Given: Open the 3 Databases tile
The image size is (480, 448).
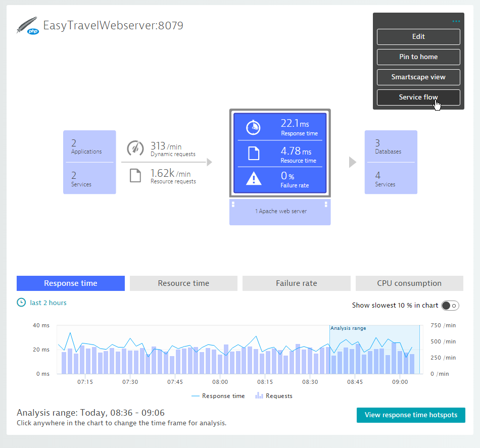Looking at the screenshot, I should tap(391, 146).
